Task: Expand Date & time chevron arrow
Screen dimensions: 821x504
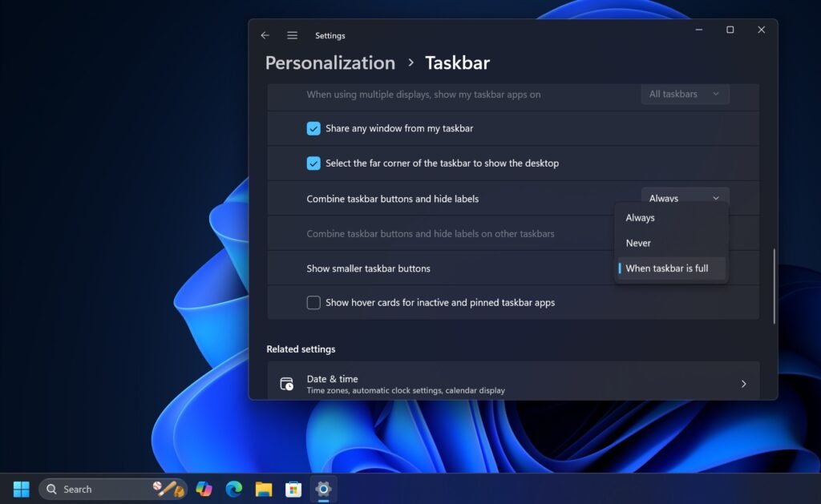Action: (743, 384)
